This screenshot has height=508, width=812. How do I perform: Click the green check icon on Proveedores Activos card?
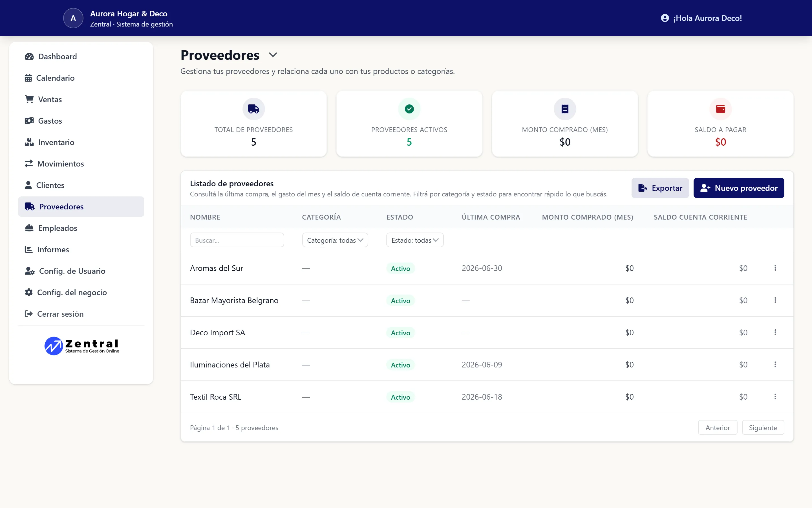(409, 109)
